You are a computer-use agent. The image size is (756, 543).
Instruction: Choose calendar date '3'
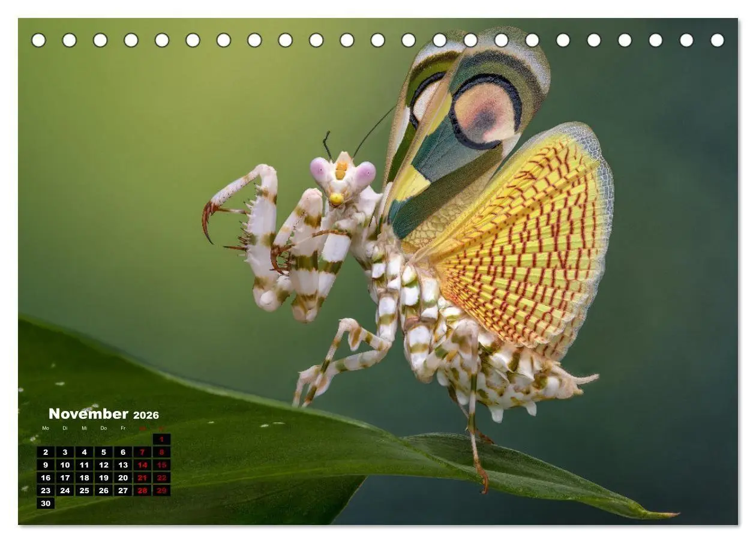coord(65,452)
